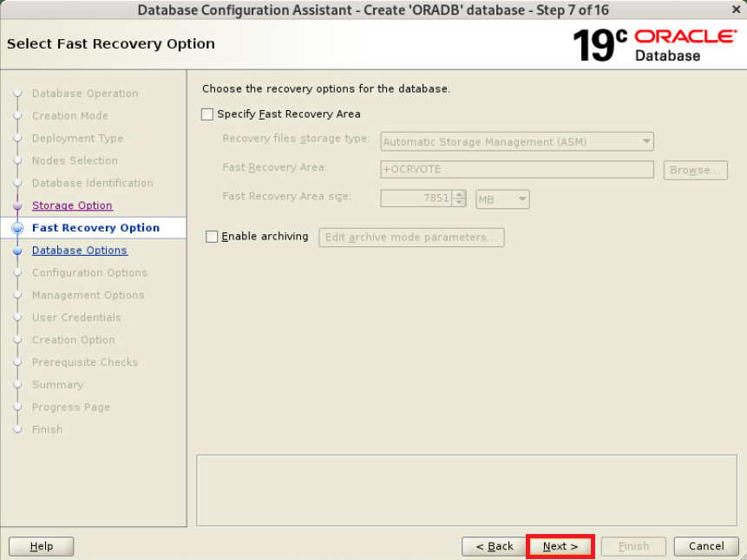Click the Fast Recovery Area text field
The image size is (747, 560).
517,169
